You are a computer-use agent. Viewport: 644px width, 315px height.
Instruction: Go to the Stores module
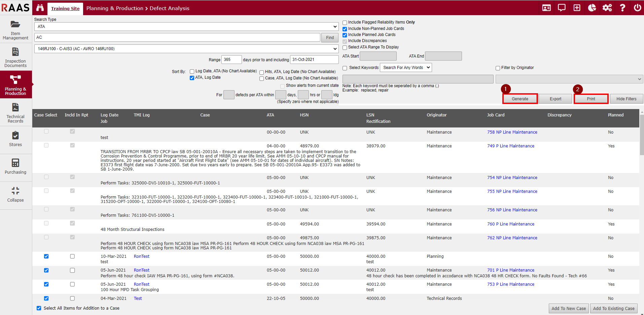click(x=15, y=139)
